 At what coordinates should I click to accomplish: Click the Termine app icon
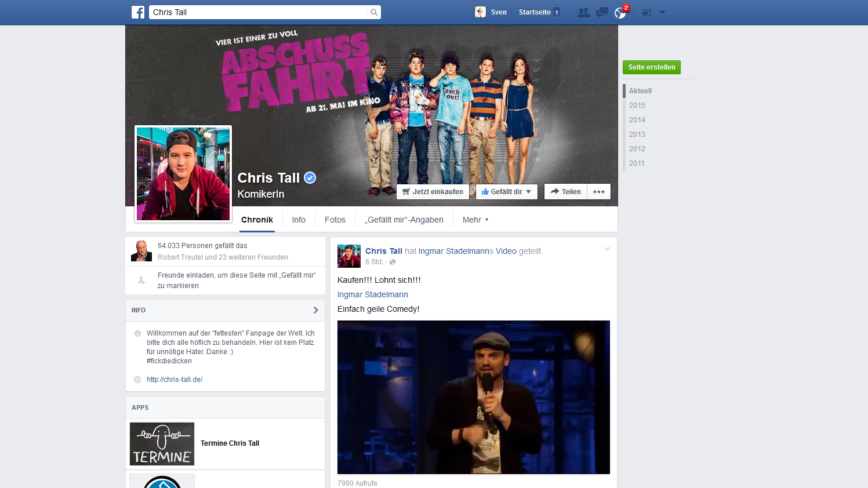(162, 444)
